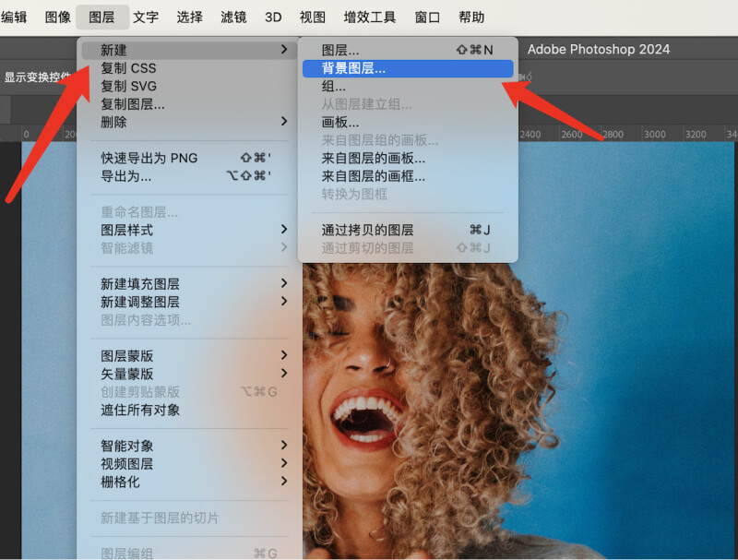Open the 图层样式 submenu
Image resolution: width=738 pixels, height=560 pixels.
click(284, 230)
